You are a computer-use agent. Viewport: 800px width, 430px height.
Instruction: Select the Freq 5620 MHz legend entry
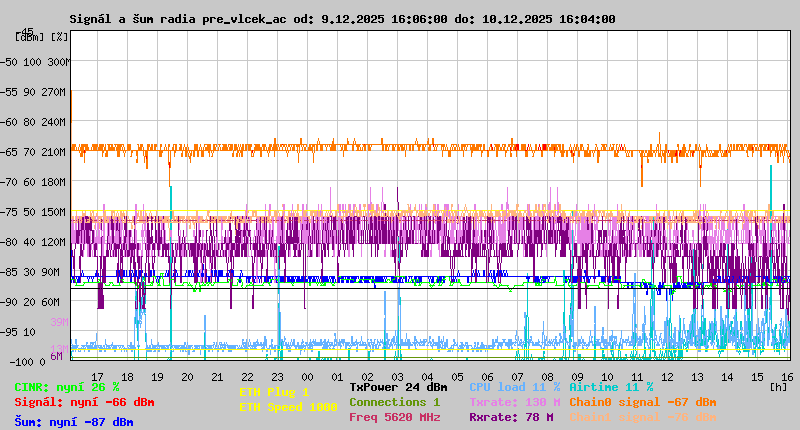[394, 417]
